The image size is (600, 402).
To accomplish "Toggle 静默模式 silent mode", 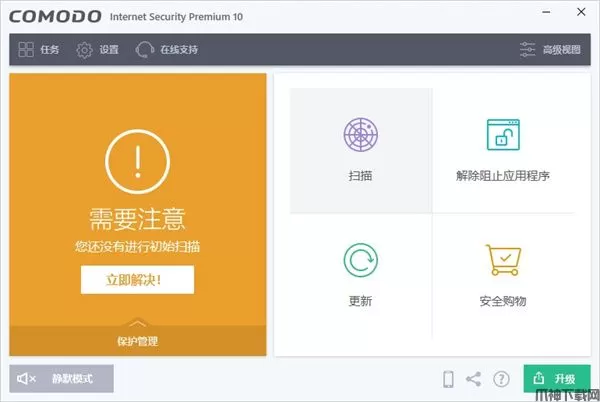I will pyautogui.click(x=62, y=379).
